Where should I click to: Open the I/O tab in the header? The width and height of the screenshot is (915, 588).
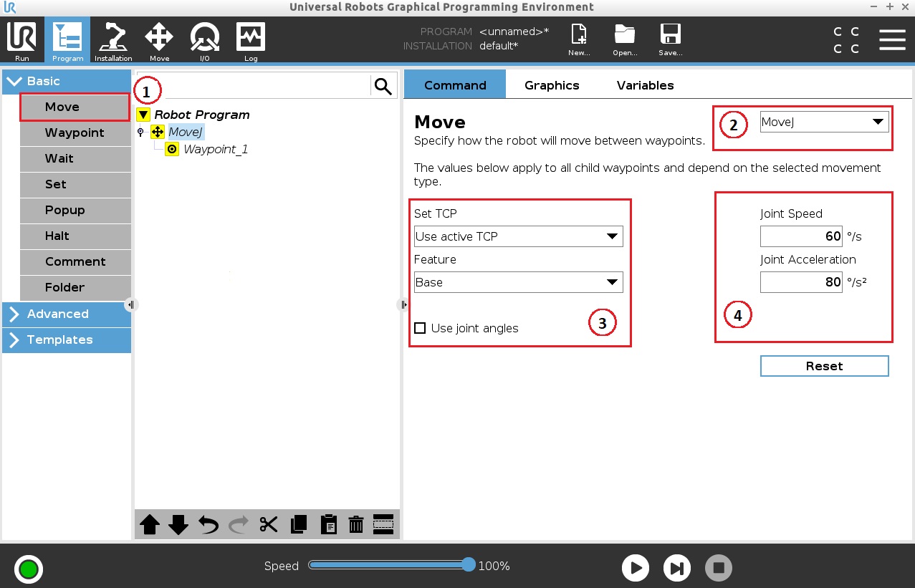click(205, 40)
